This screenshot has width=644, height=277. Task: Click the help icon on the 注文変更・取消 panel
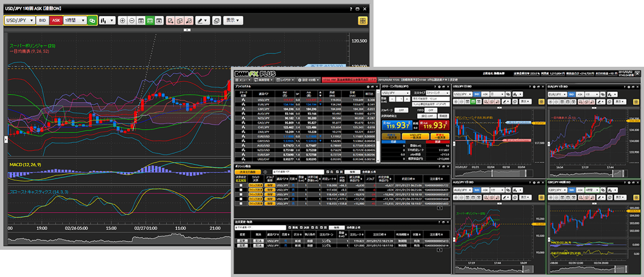(x=439, y=222)
